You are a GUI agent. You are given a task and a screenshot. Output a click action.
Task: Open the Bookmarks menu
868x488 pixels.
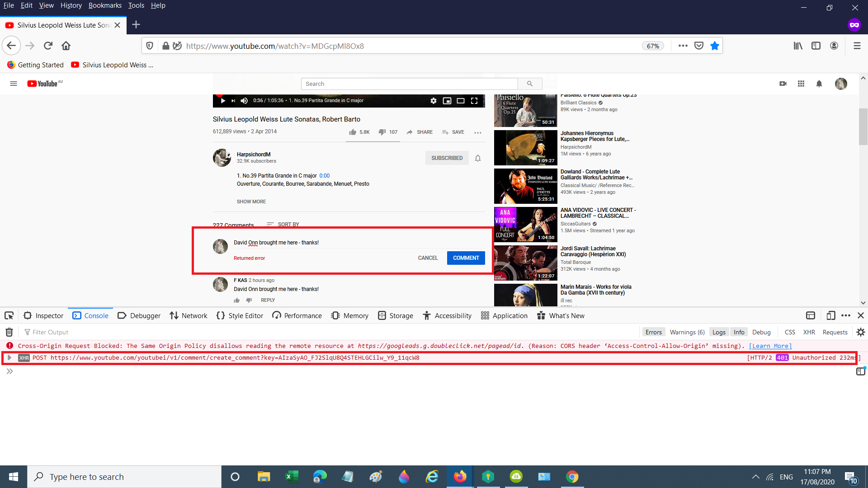pyautogui.click(x=105, y=5)
